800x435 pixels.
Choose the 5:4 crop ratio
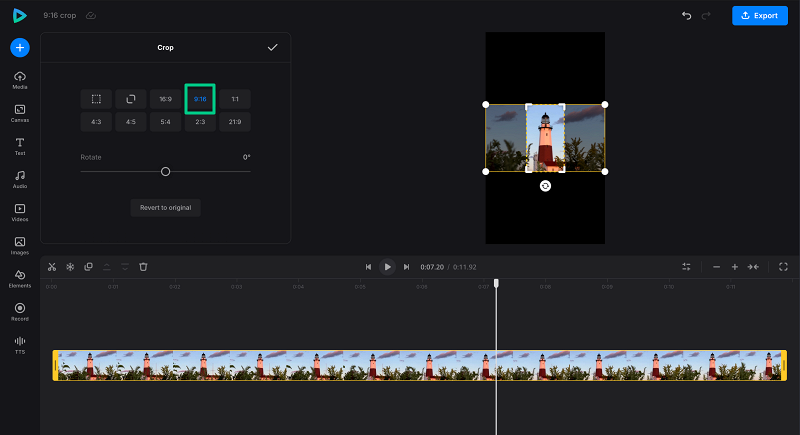point(165,122)
